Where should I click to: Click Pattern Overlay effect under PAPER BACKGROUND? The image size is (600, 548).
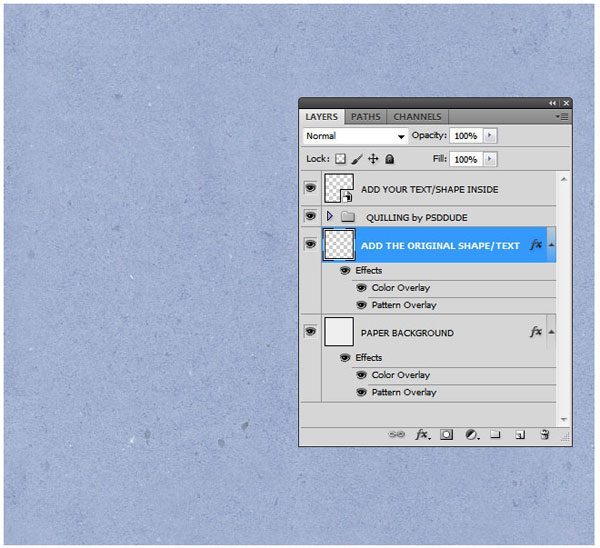[404, 392]
